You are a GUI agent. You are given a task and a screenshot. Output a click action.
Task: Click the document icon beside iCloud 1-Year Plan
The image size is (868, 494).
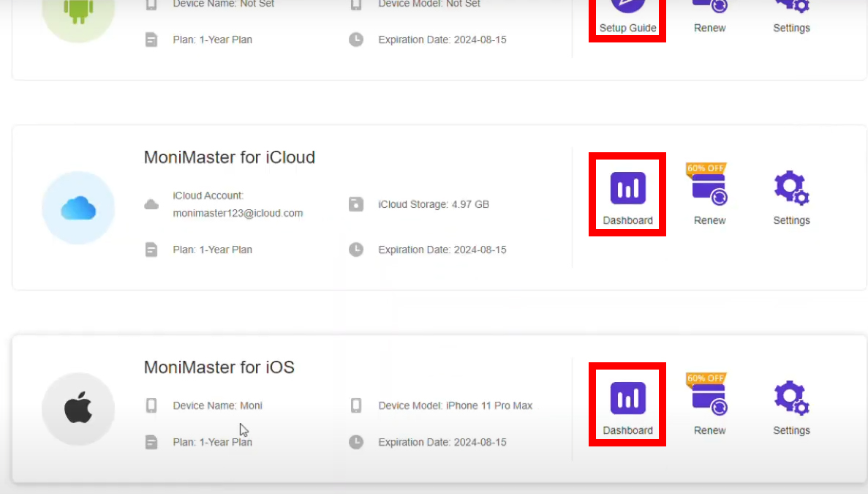(x=151, y=250)
